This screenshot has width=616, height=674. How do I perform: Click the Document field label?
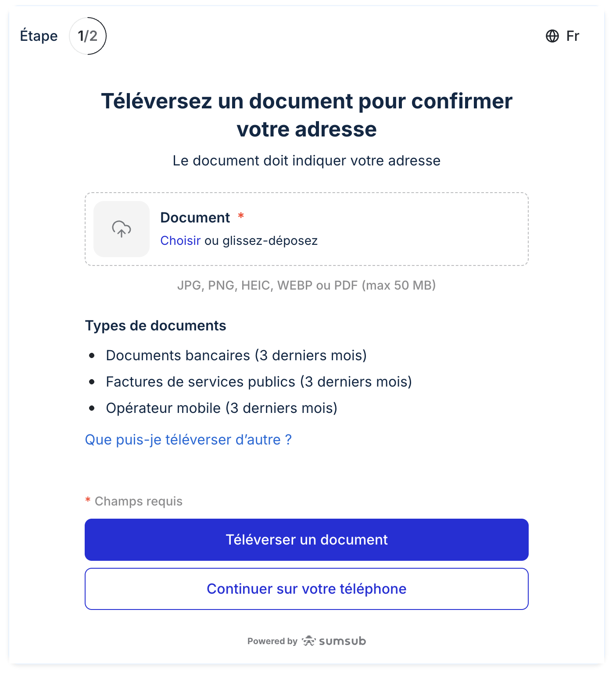195,218
